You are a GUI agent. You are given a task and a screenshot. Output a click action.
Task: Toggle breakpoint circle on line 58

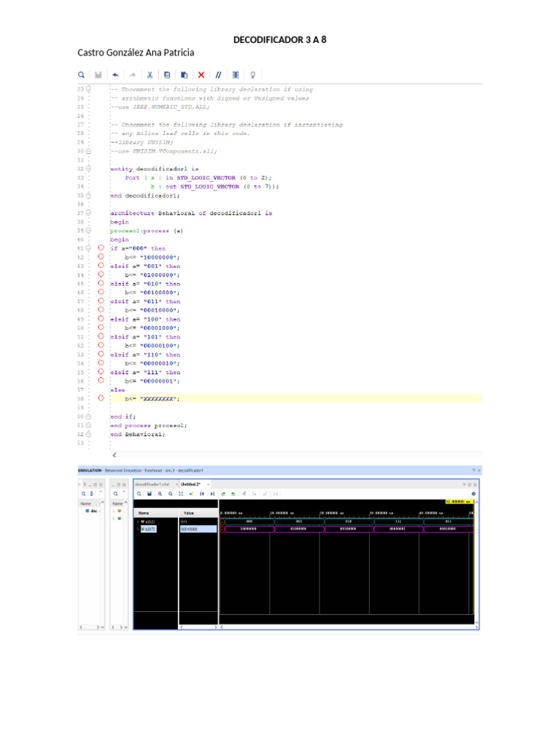click(x=101, y=398)
